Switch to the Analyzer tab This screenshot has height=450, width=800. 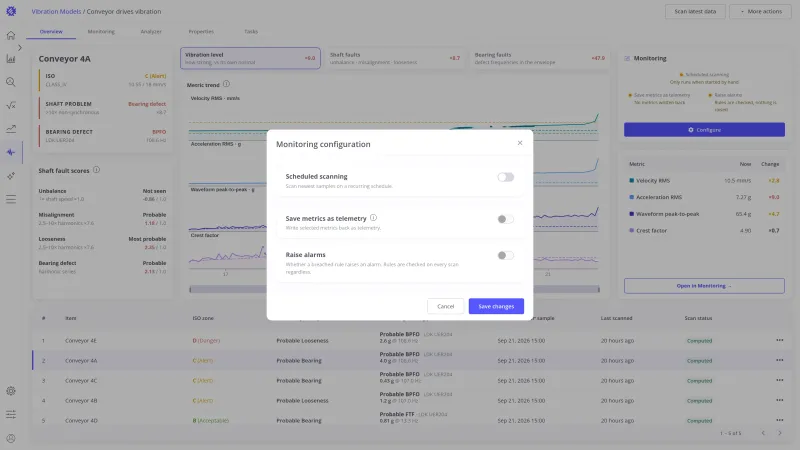(151, 32)
